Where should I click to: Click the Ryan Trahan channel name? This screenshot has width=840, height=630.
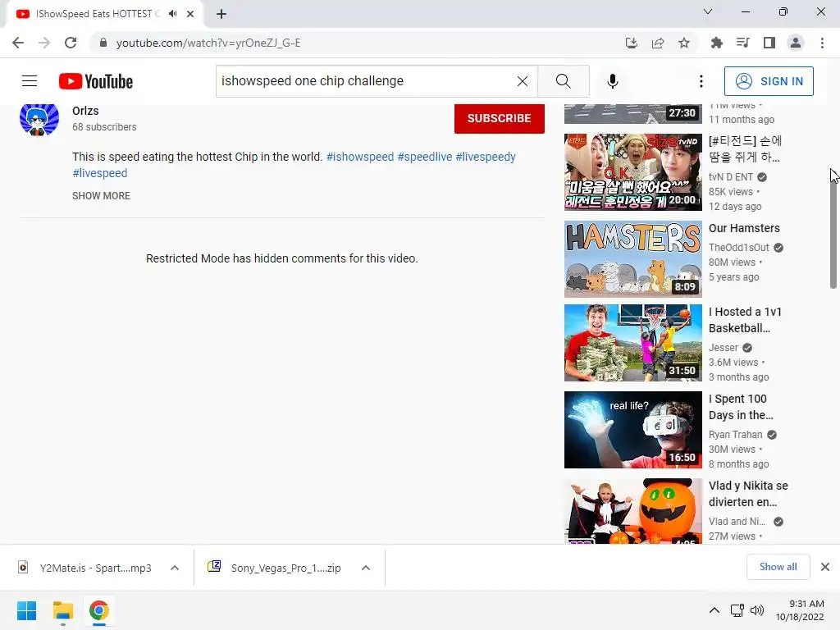click(736, 435)
